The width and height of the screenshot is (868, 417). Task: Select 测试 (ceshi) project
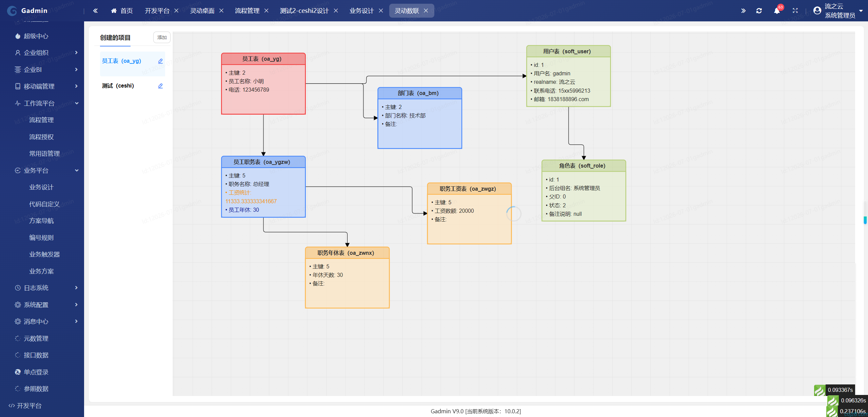118,86
